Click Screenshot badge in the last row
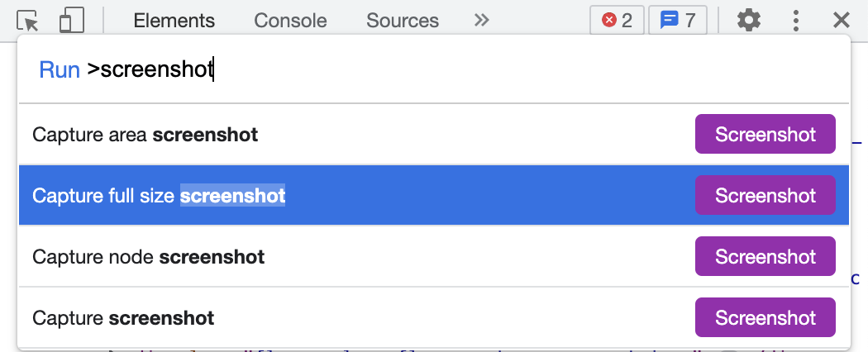 765,317
